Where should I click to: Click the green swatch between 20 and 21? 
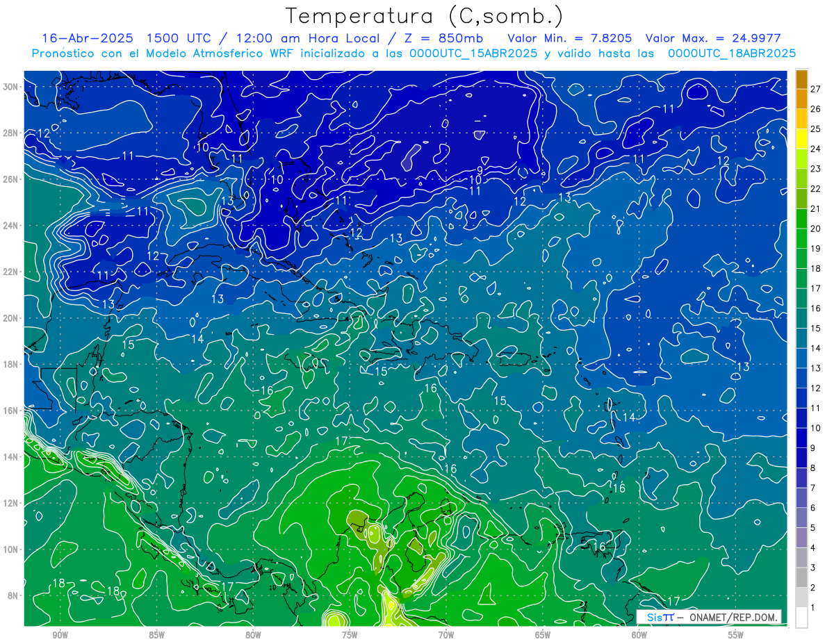point(801,219)
